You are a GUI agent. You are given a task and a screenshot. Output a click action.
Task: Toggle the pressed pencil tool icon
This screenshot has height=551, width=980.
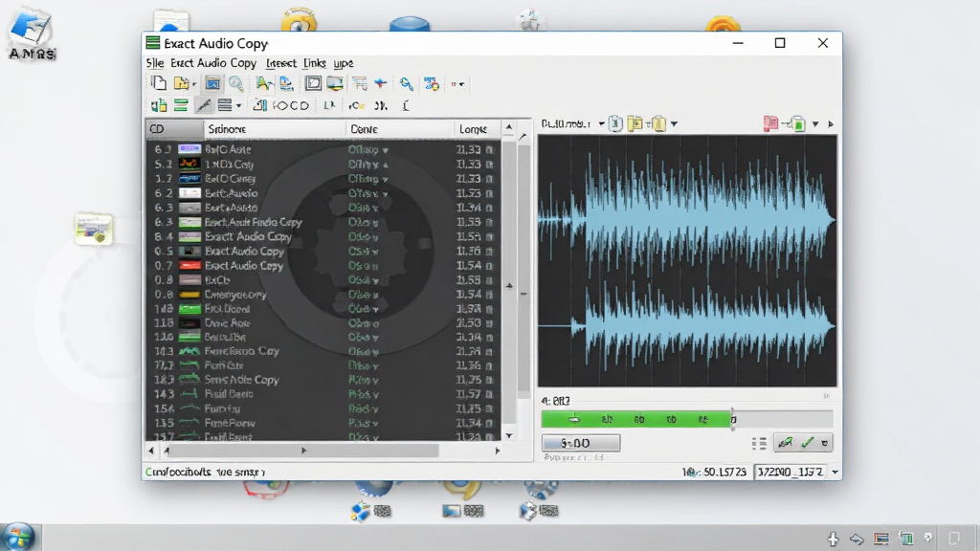click(x=203, y=105)
